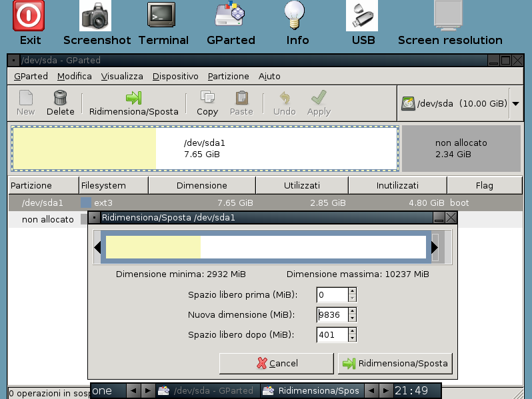Viewport: 532px width, 399px height.
Task: Open Screen resolution monitor icon
Action: 448,15
